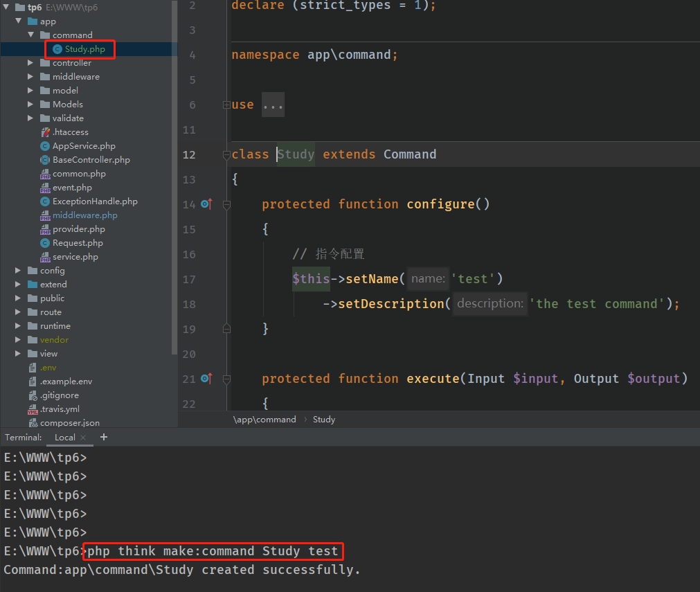This screenshot has width=700, height=592.
Task: Expand the validate folder
Action: [x=30, y=118]
